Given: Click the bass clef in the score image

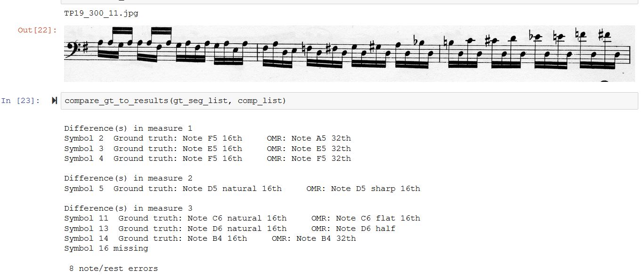Looking at the screenshot, I should pos(73,47).
